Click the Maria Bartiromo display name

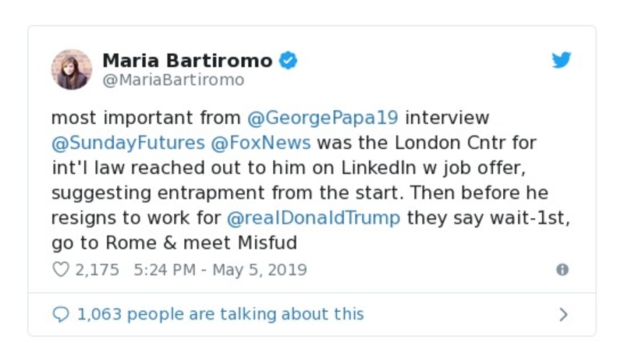click(187, 61)
